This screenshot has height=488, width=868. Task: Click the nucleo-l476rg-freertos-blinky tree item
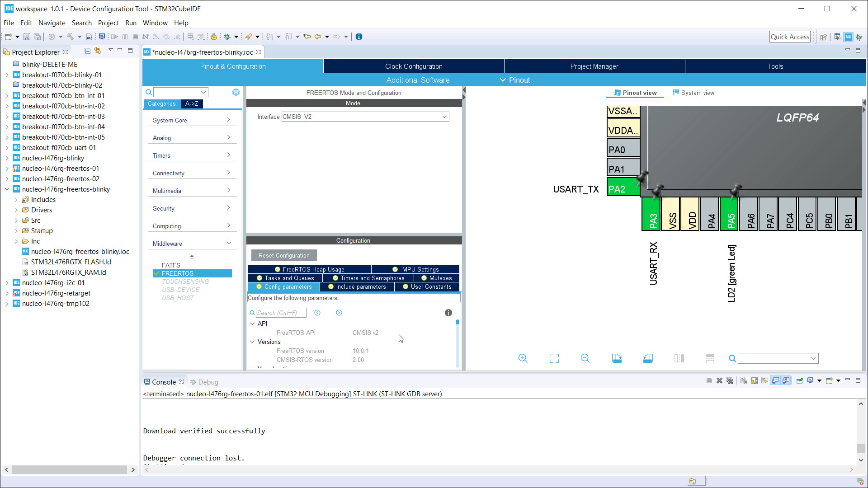(x=66, y=189)
